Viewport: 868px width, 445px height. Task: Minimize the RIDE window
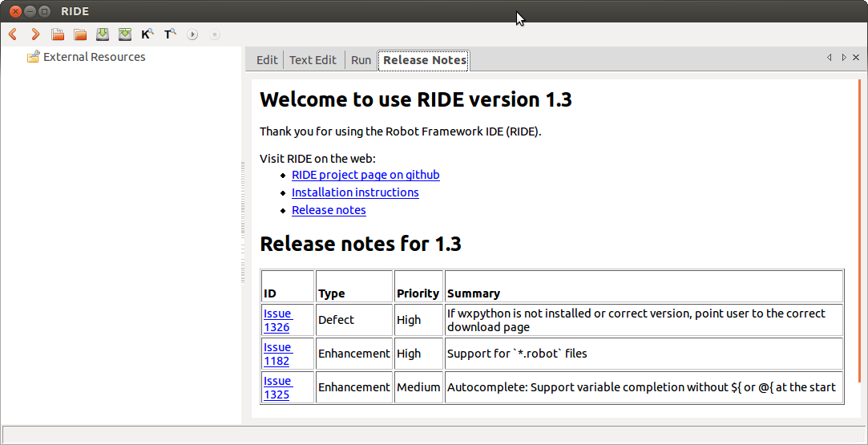(30, 11)
